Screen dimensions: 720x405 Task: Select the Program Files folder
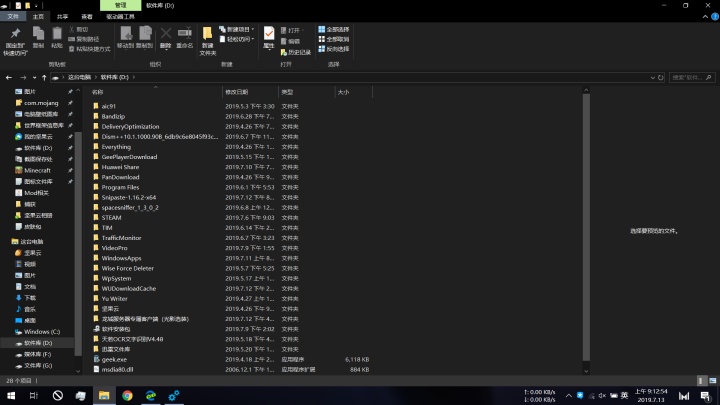pos(120,187)
